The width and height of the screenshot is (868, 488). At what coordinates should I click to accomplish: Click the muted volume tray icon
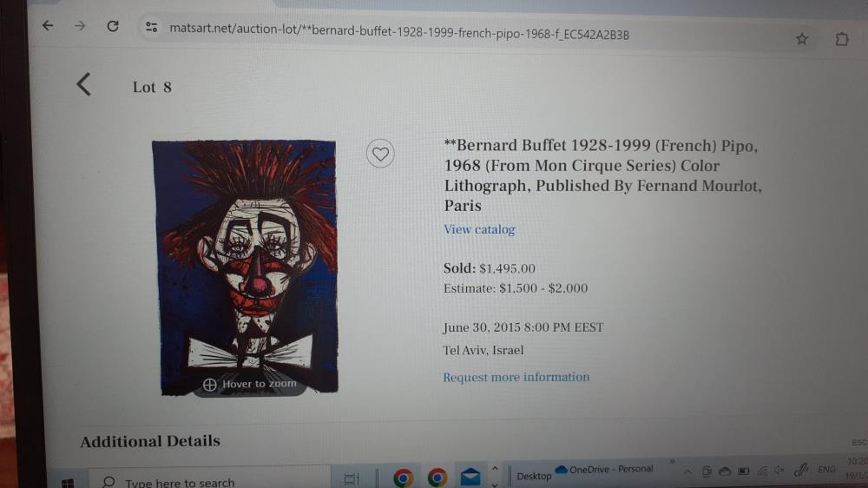[x=779, y=471]
